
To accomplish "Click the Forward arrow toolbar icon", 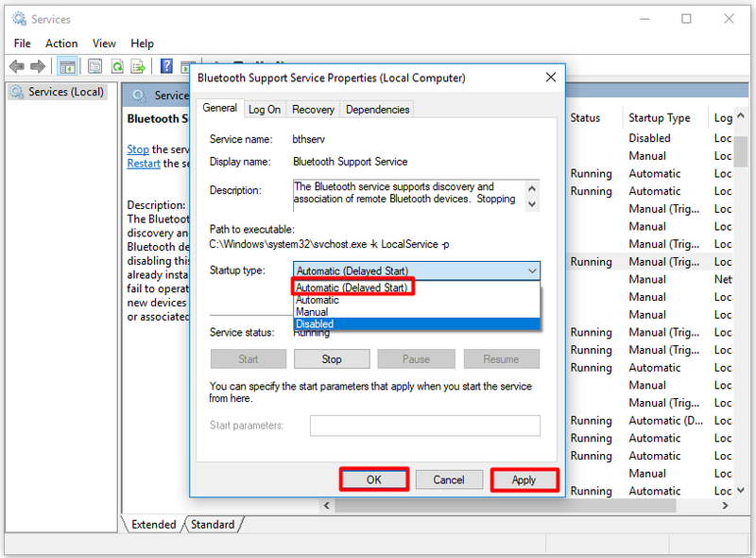I will point(38,66).
